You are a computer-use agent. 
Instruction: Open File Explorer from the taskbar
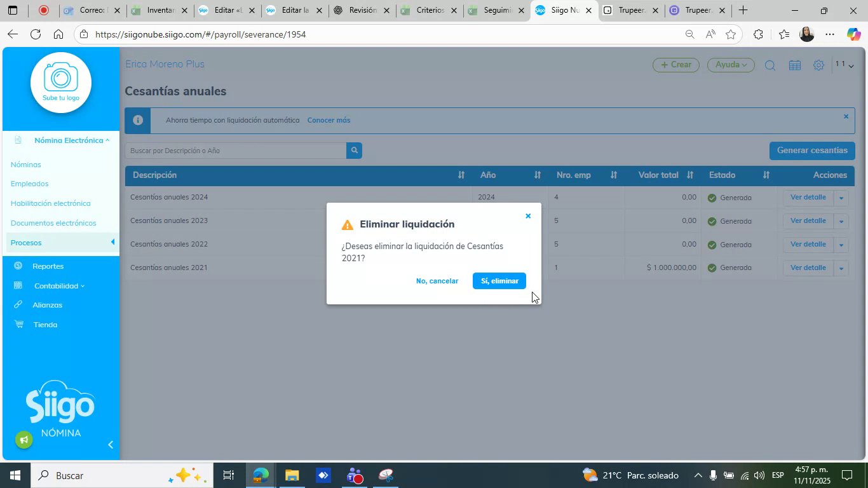[x=292, y=475]
